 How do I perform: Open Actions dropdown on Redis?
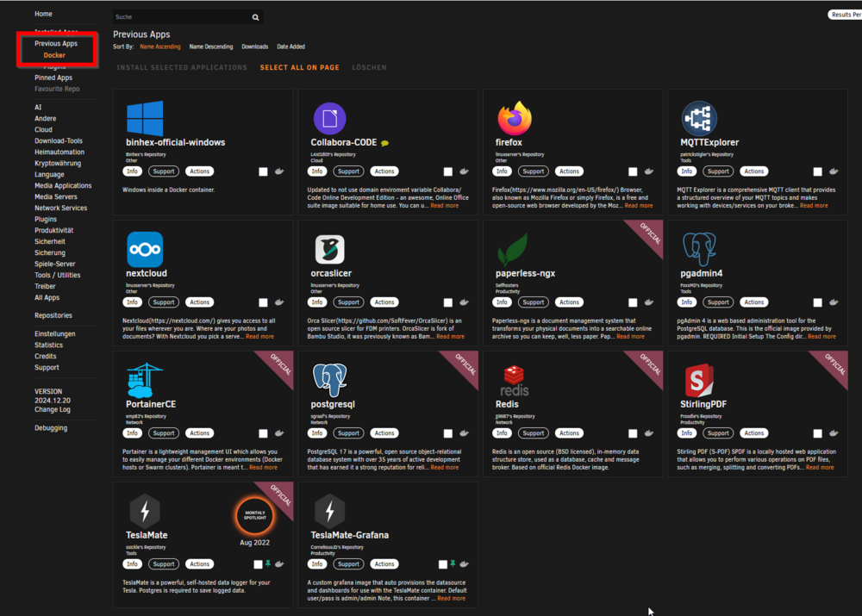[569, 433]
